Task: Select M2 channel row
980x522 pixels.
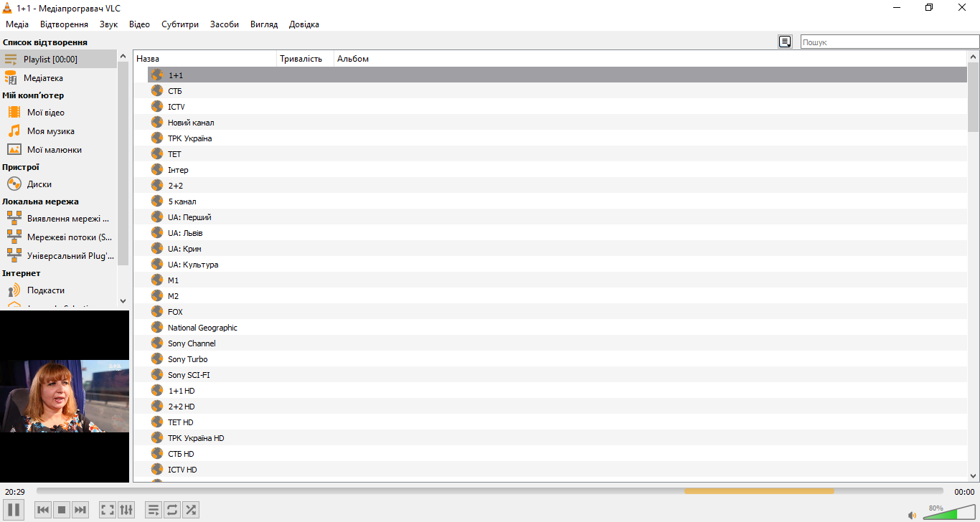Action: (557, 295)
